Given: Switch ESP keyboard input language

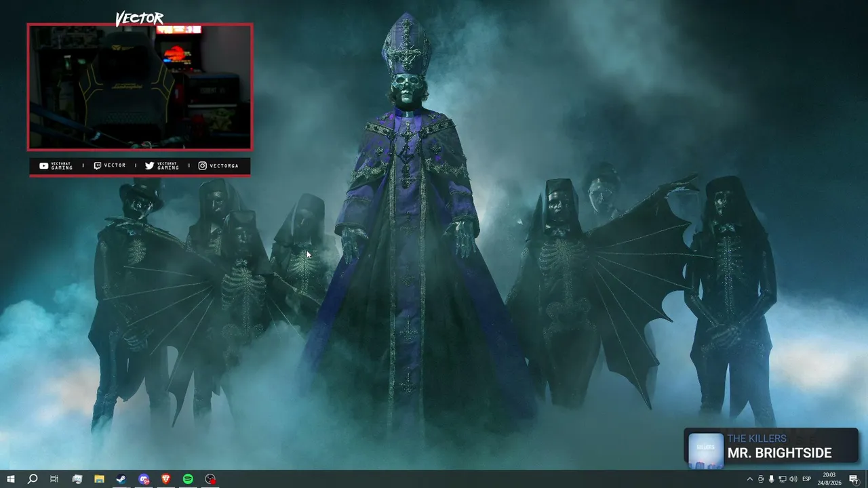Looking at the screenshot, I should [807, 479].
